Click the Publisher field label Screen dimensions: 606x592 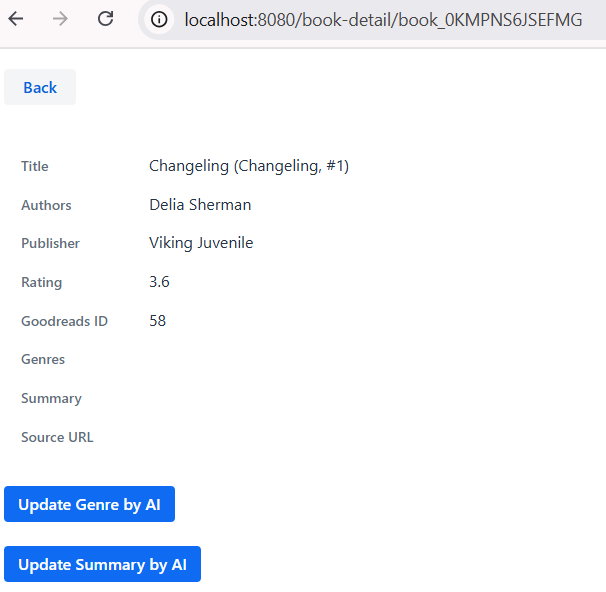coord(50,243)
